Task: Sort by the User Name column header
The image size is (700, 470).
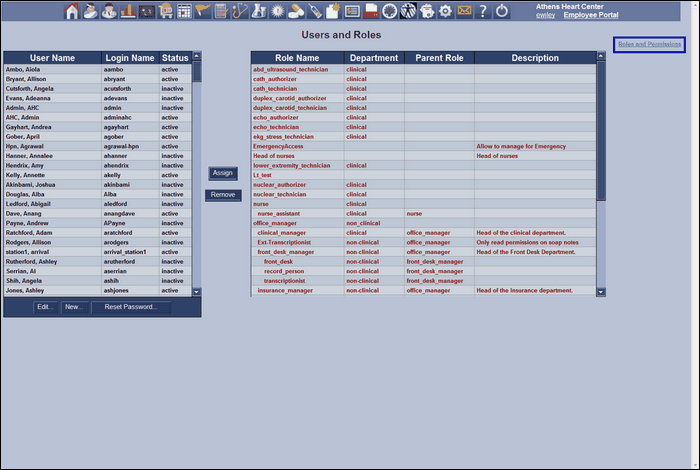Action: tap(52, 58)
